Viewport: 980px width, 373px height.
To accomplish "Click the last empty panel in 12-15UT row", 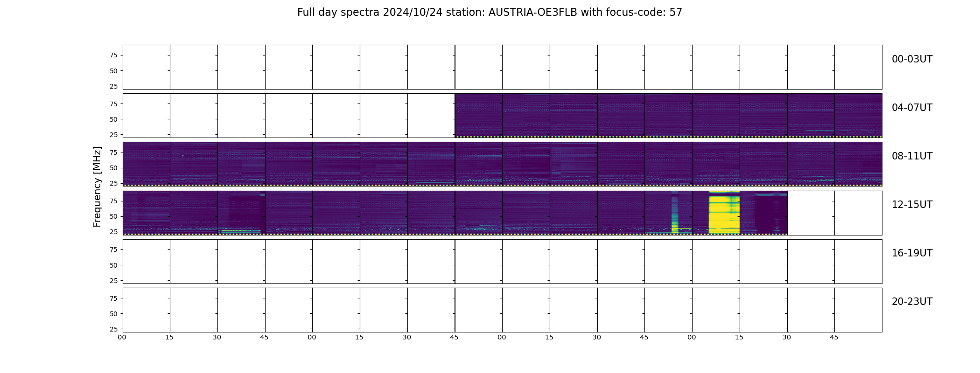I will (x=858, y=213).
